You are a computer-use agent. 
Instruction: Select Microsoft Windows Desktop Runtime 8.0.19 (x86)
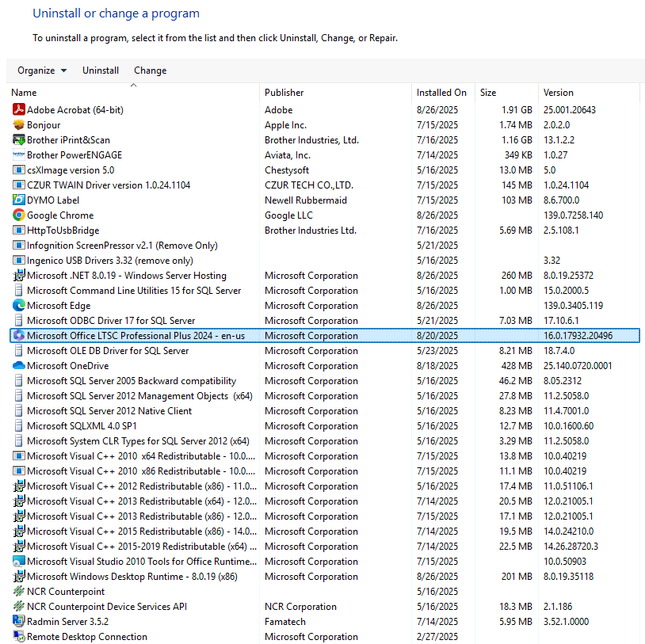pyautogui.click(x=325, y=577)
